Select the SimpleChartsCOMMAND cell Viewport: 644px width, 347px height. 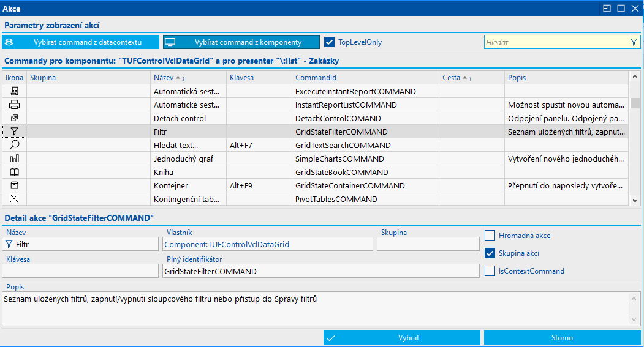(366, 159)
